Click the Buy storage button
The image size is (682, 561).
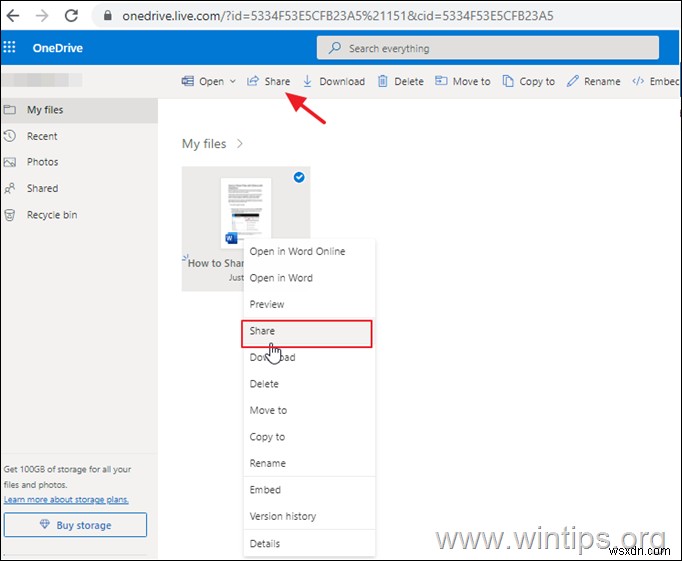click(x=75, y=524)
